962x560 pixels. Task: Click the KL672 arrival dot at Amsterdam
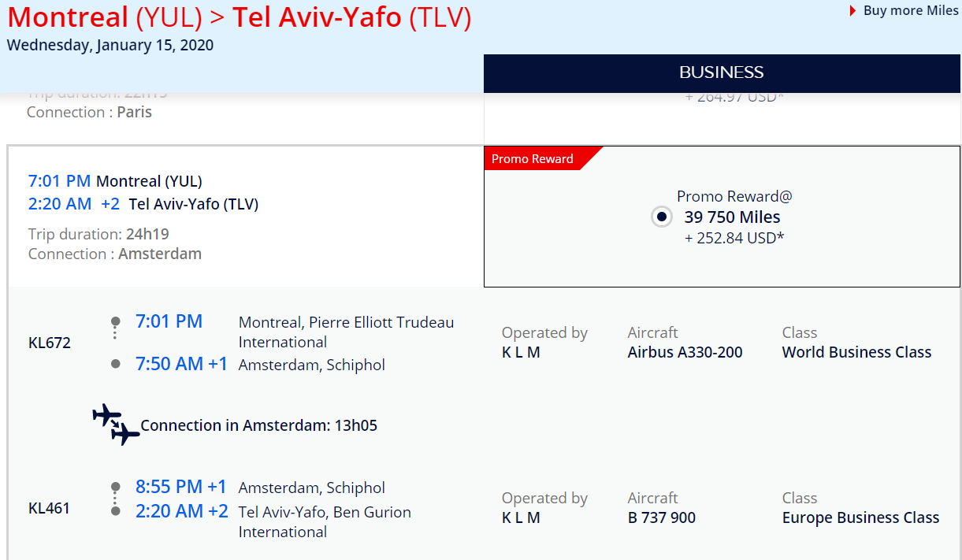click(x=116, y=364)
